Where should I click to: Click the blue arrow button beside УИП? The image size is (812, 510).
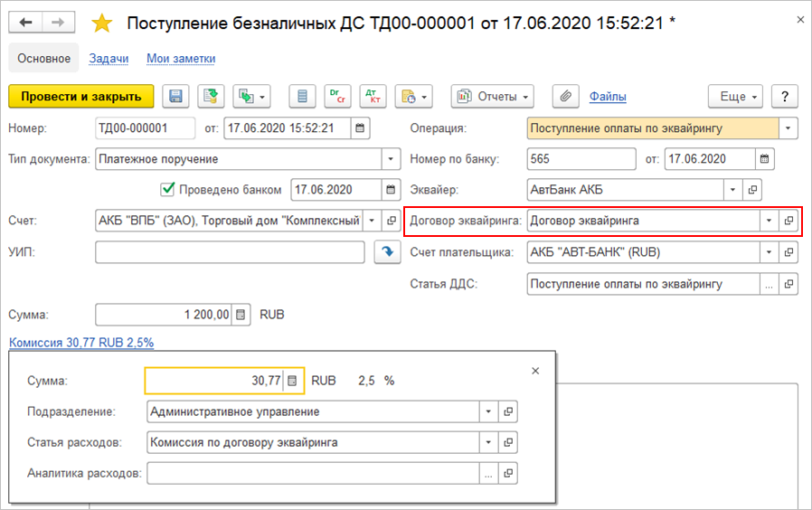[x=387, y=252]
